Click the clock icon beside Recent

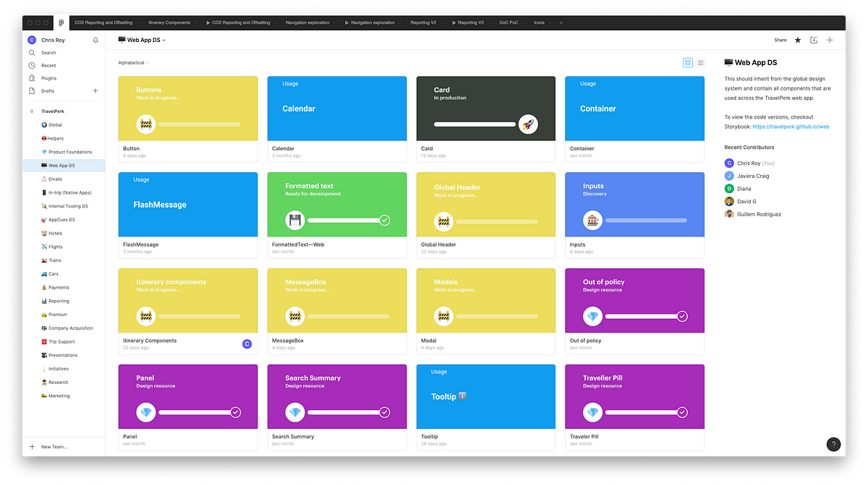[32, 65]
